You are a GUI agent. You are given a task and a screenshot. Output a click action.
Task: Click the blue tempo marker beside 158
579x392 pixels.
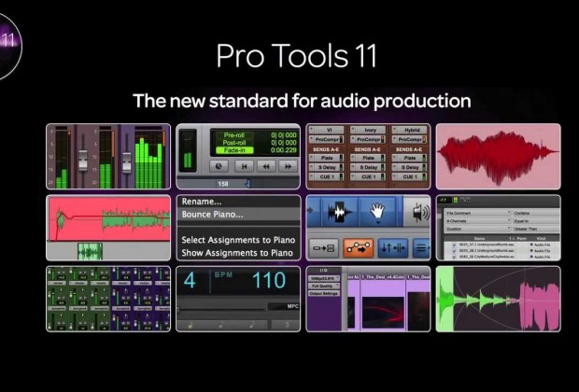[x=247, y=184]
